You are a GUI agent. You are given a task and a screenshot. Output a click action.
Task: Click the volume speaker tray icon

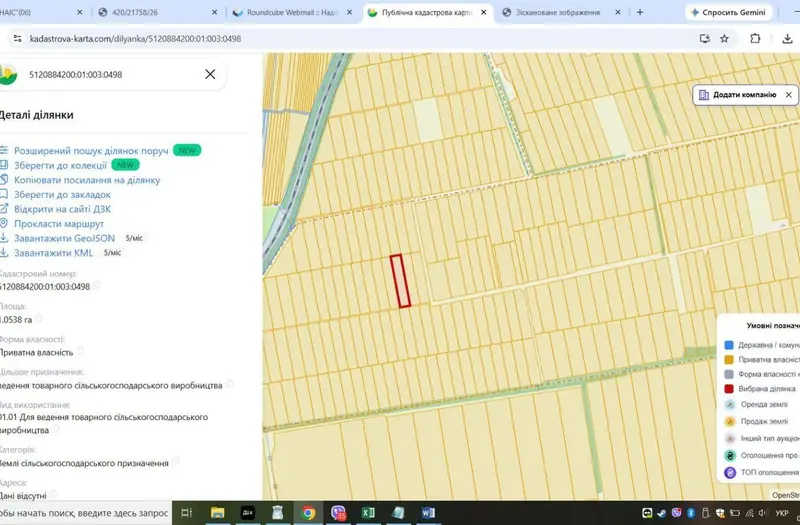pyautogui.click(x=763, y=513)
